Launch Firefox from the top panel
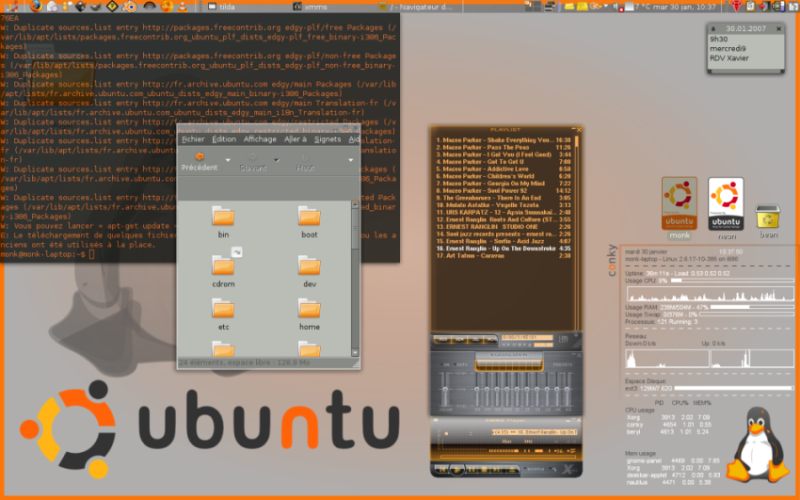 click(x=36, y=6)
